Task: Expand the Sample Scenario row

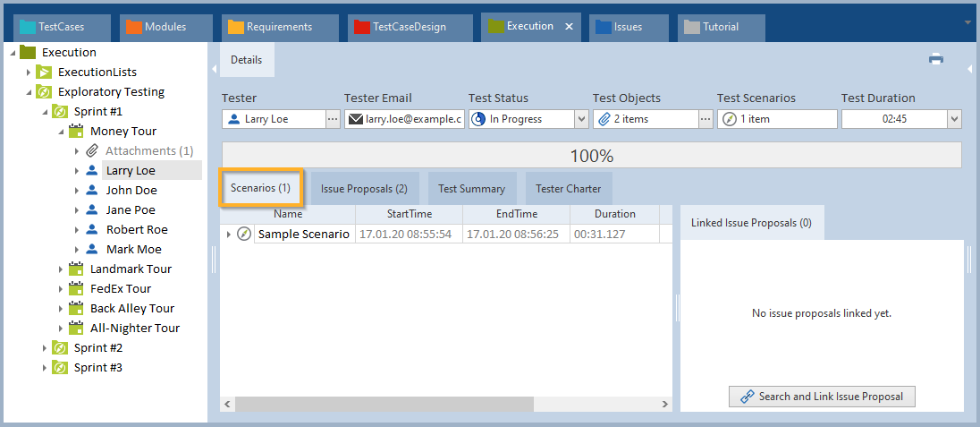Action: [x=229, y=235]
